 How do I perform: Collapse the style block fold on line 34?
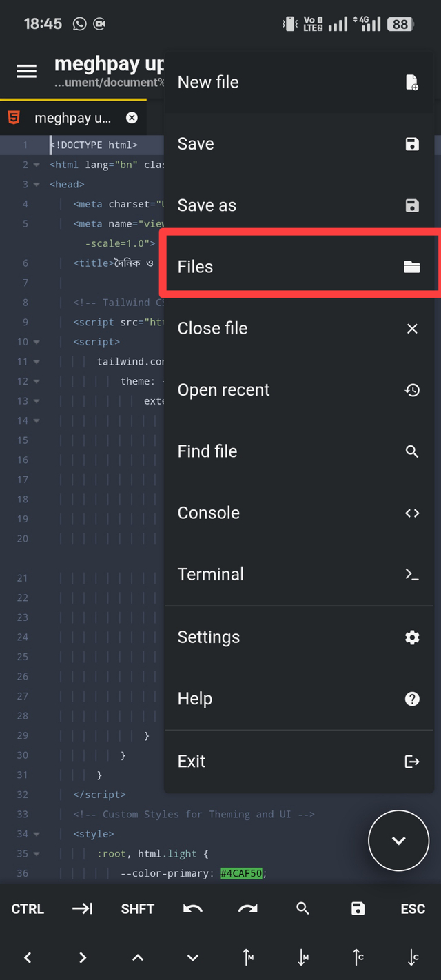pos(37,834)
